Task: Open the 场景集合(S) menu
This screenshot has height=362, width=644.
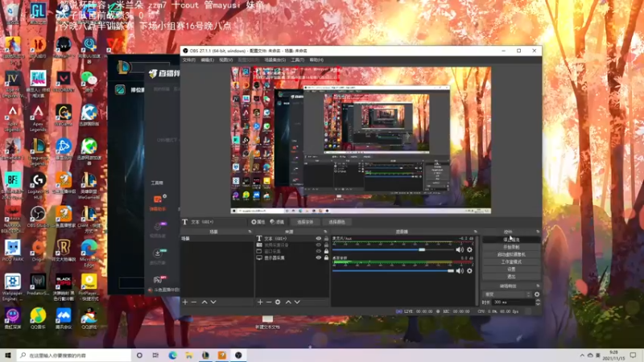Action: pos(275,60)
